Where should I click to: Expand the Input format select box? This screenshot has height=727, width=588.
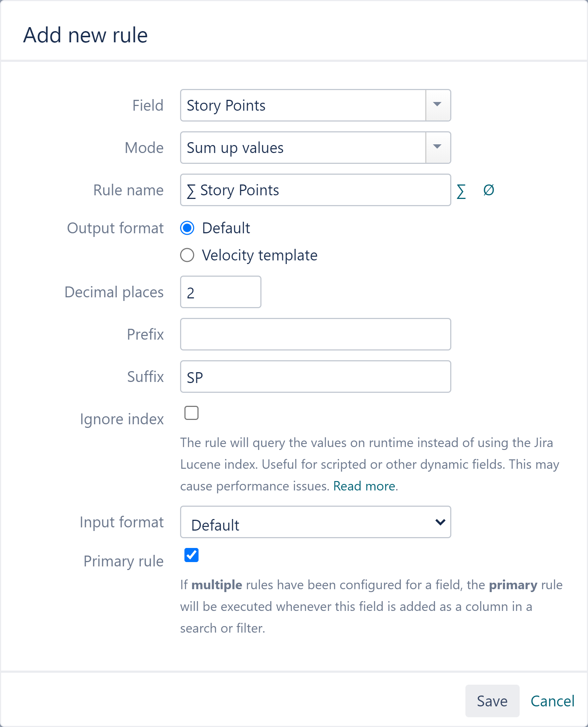315,522
